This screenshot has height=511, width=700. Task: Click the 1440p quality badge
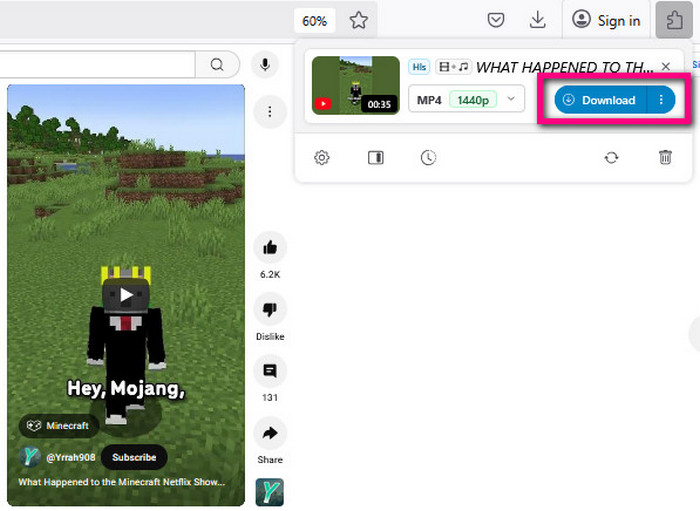[x=473, y=100]
